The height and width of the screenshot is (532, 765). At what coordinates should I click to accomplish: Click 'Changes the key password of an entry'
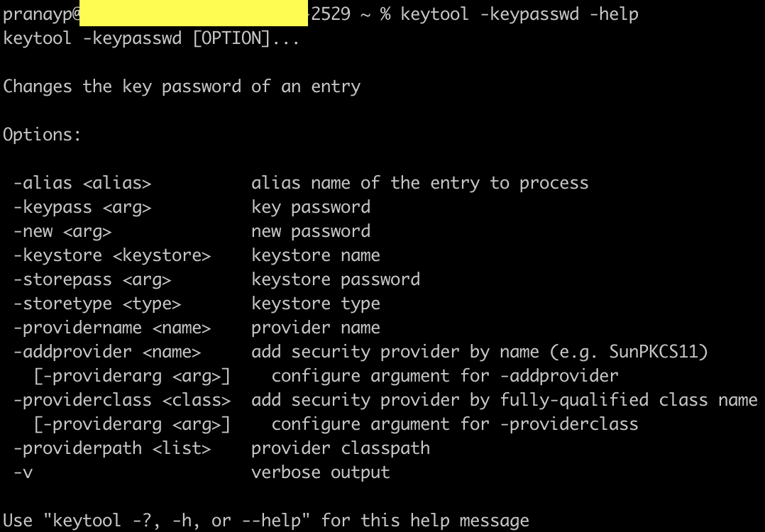point(182,87)
